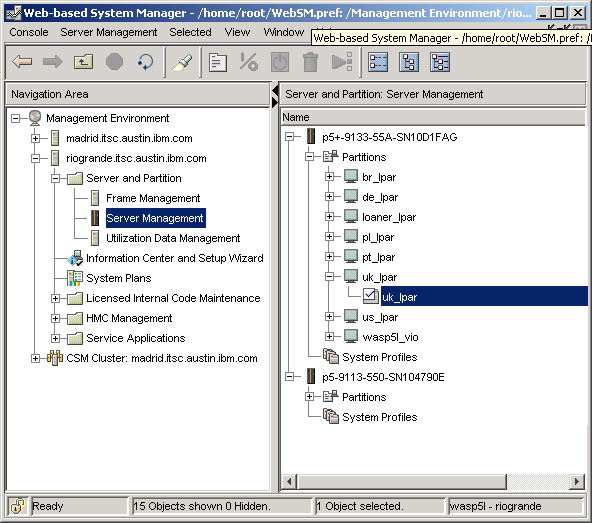Viewport: 592px width, 523px height.
Task: Click 'wasp5l - riogrande' status text
Action: click(495, 506)
